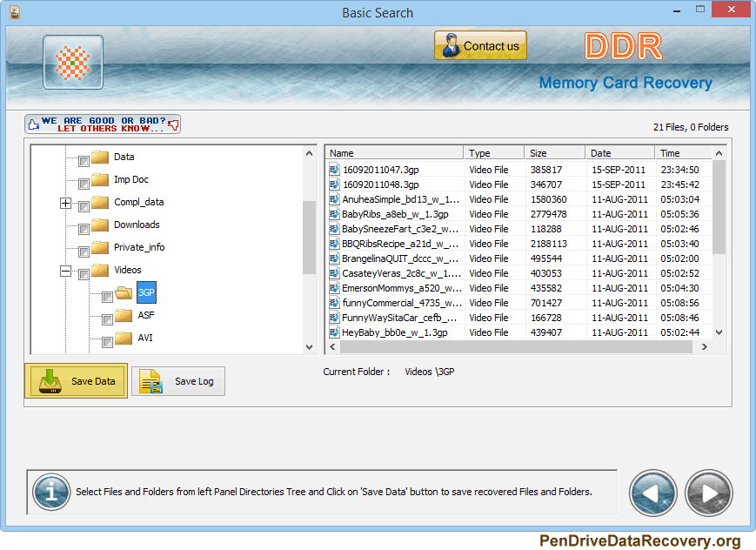Click the horizontal scrollbar right arrow

click(705, 347)
